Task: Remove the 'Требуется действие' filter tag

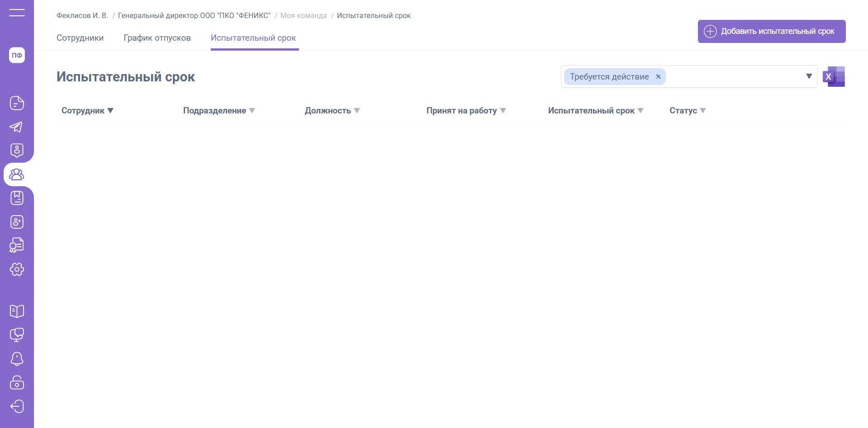Action: coord(658,77)
